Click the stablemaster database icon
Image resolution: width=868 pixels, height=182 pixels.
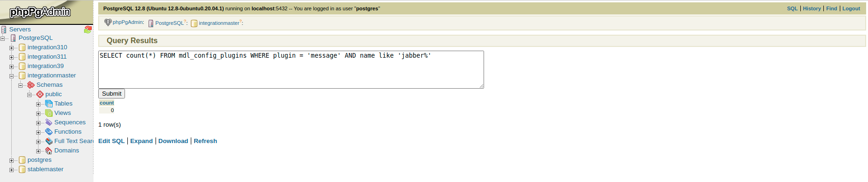point(22,169)
